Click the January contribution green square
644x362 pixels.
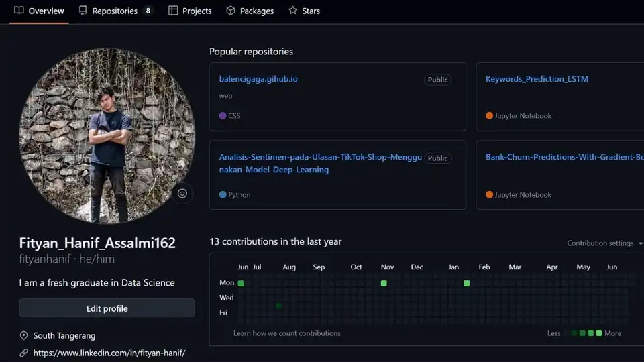coord(467,283)
